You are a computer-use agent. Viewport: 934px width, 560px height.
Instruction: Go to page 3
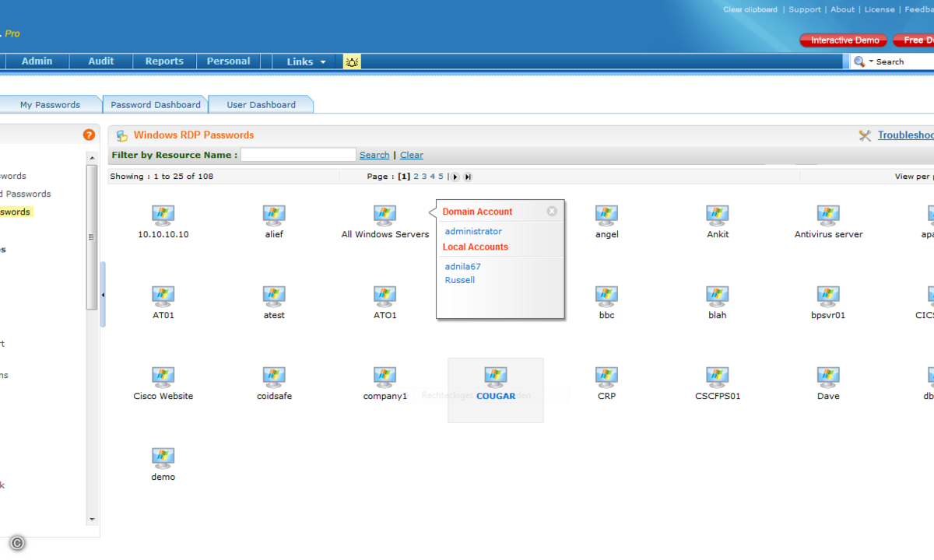[424, 177]
